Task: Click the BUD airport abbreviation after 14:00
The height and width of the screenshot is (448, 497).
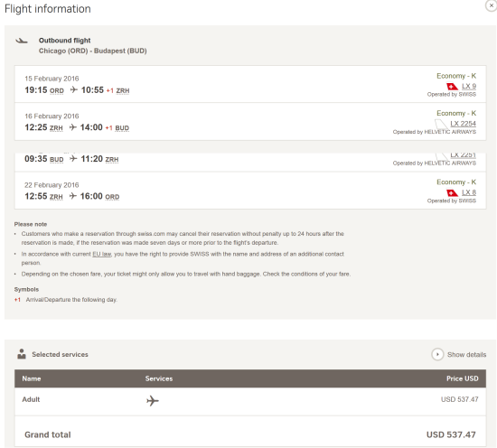Action: click(122, 128)
